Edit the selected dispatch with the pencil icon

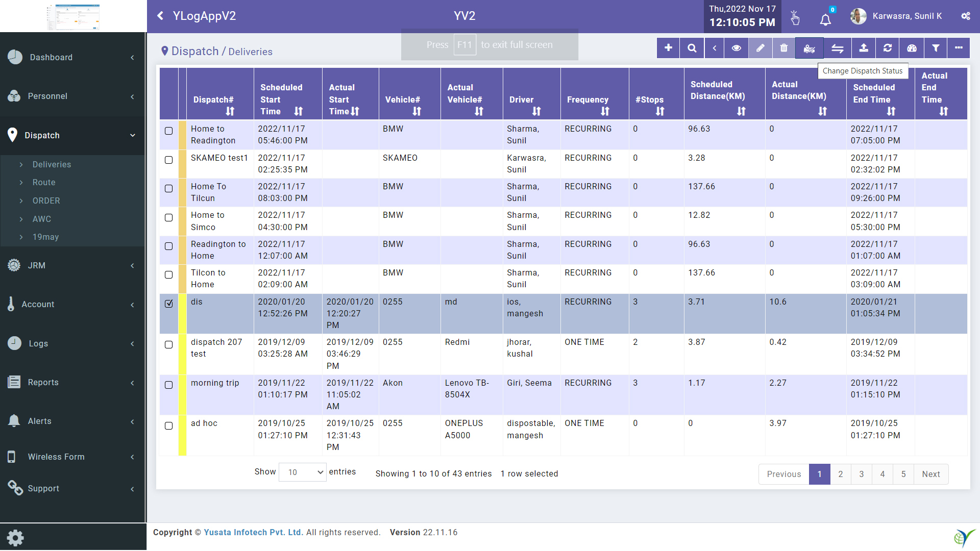(x=761, y=48)
